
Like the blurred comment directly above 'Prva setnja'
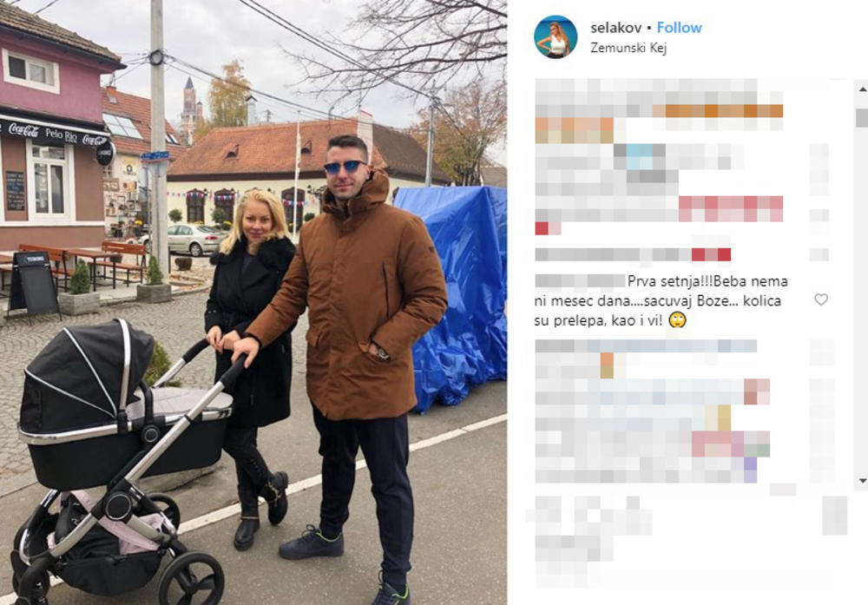tap(819, 254)
